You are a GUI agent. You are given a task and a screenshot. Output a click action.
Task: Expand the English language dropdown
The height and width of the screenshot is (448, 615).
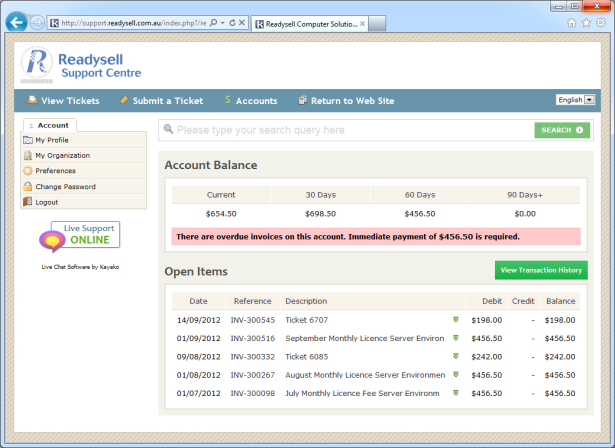(576, 100)
